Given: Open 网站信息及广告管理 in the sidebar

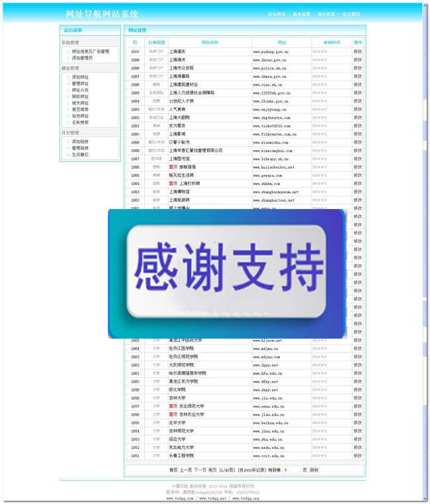Looking at the screenshot, I should click(x=91, y=52).
